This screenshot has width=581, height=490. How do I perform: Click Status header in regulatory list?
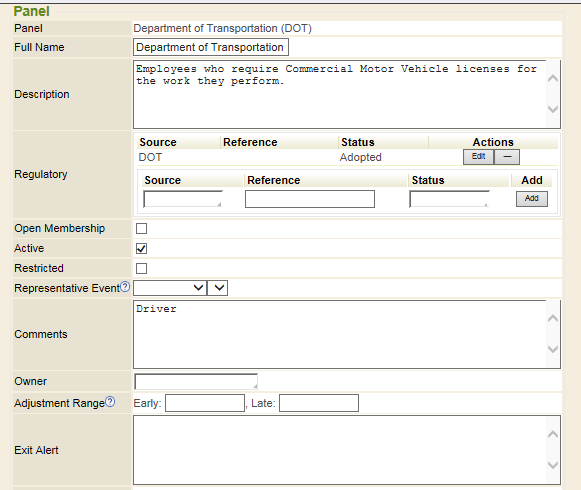click(358, 142)
